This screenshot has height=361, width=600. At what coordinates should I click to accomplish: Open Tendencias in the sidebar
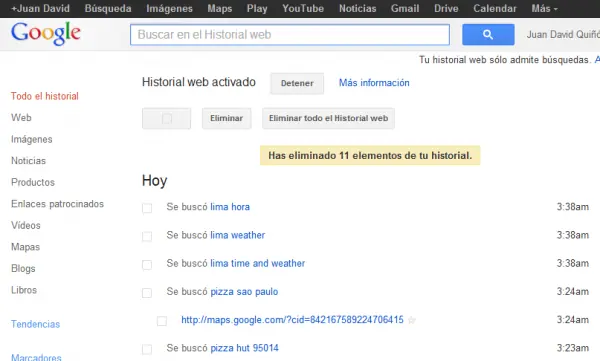pyautogui.click(x=36, y=324)
